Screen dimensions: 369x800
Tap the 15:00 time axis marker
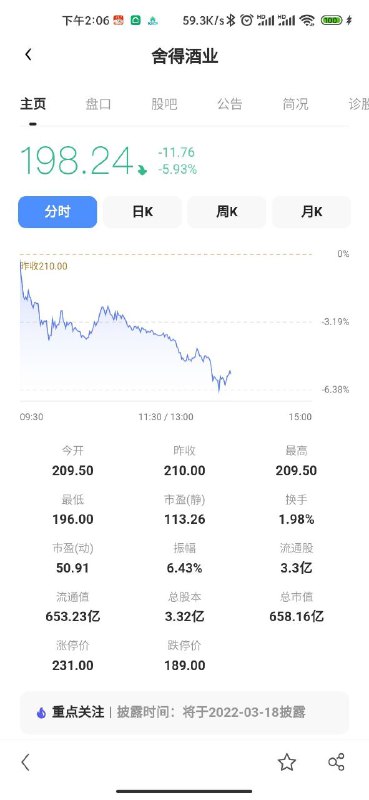point(300,417)
